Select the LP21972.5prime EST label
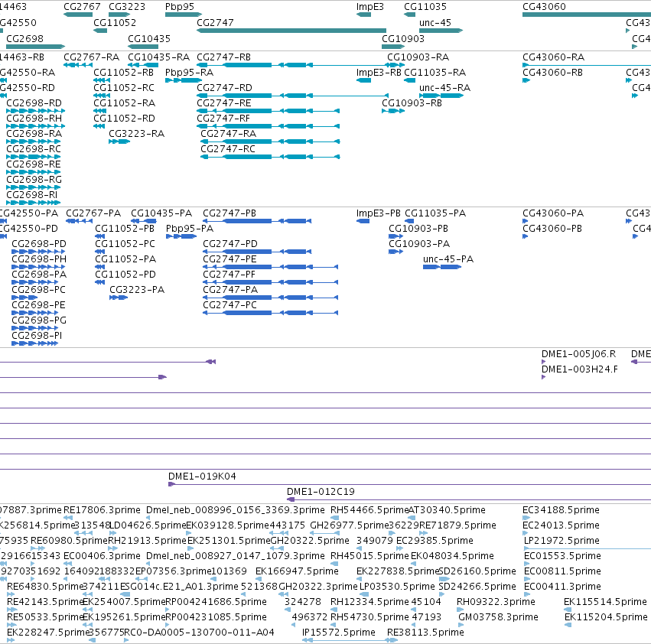 coord(561,541)
